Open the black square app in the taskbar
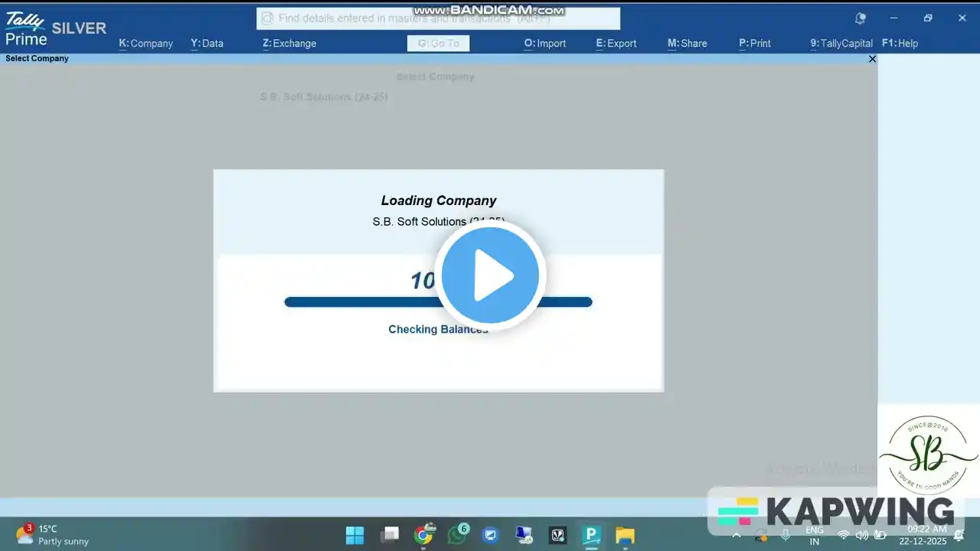The image size is (980, 551). [558, 535]
